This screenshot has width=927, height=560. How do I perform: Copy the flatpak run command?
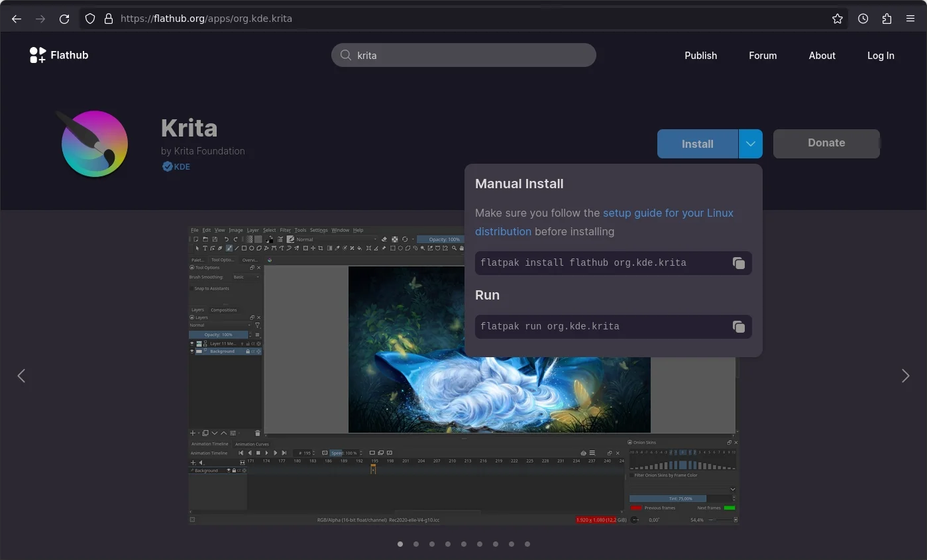[738, 327]
